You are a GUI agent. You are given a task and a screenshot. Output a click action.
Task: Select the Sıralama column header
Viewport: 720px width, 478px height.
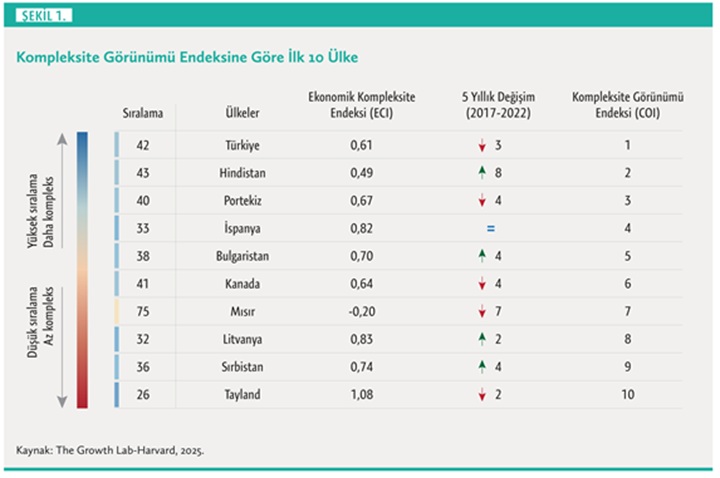coord(141,113)
